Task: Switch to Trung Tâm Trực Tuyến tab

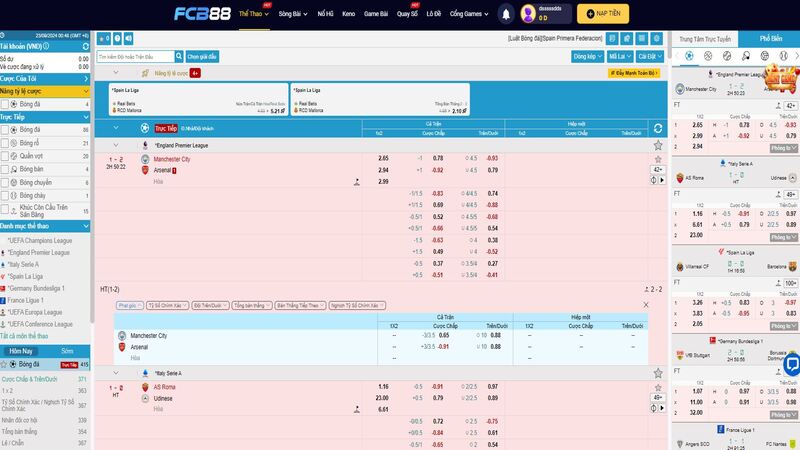Action: (705, 39)
